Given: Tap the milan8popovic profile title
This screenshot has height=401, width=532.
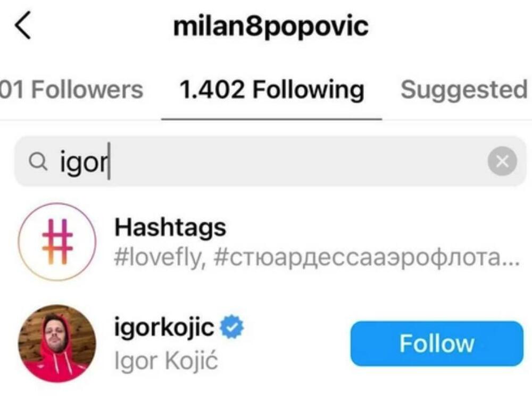Looking at the screenshot, I should point(271,27).
